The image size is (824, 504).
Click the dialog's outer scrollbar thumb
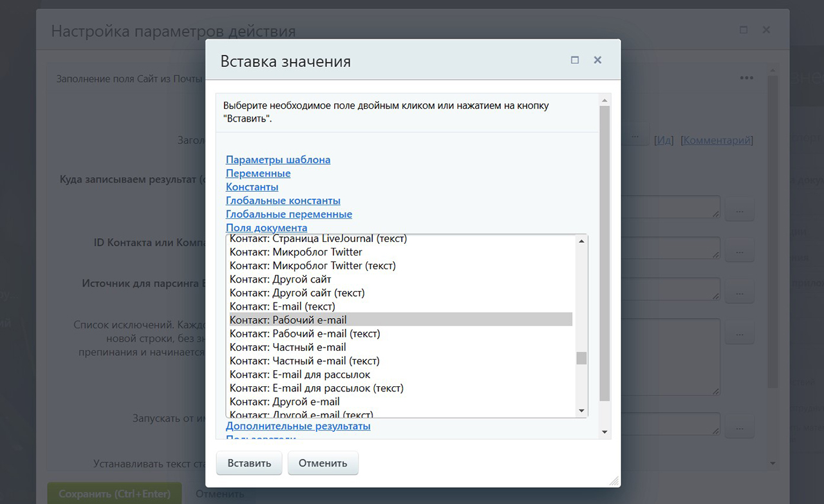[604, 251]
